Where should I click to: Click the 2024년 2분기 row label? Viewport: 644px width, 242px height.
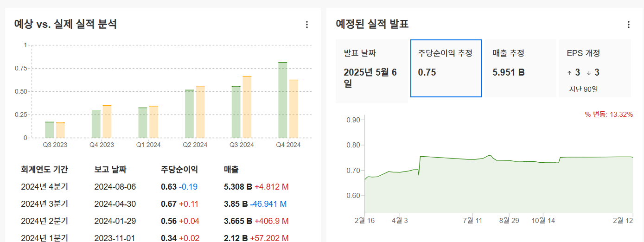[45, 221]
